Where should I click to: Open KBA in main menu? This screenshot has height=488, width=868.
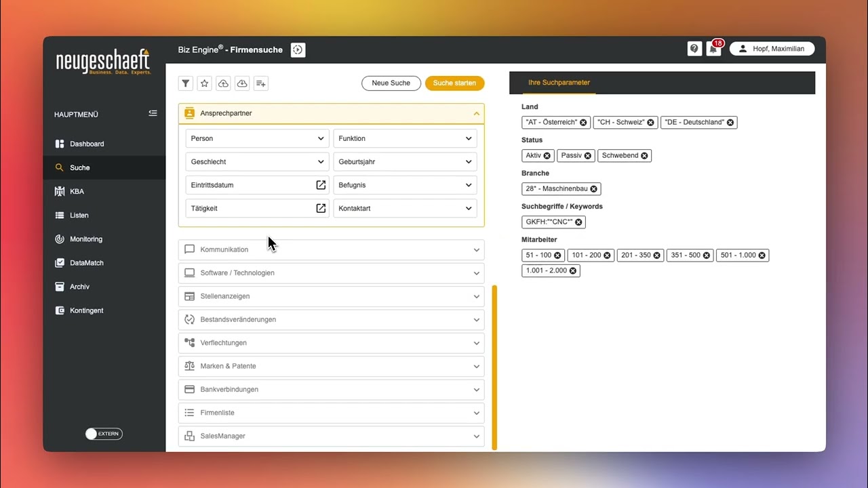pos(104,191)
